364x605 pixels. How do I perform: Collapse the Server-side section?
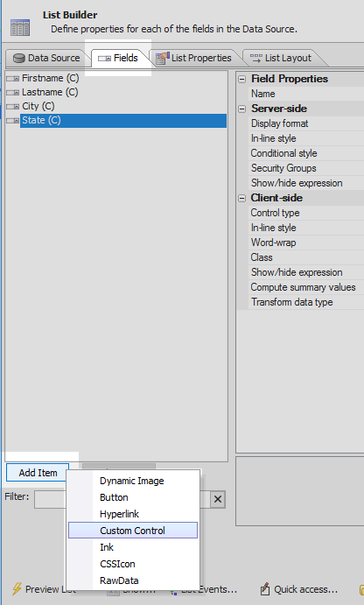pyautogui.click(x=241, y=109)
